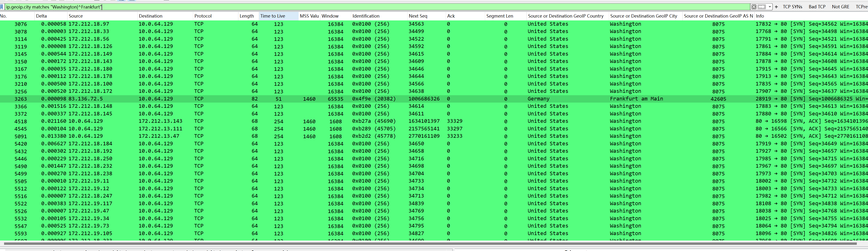Open recent display filters dropdown arrow

coord(770,7)
